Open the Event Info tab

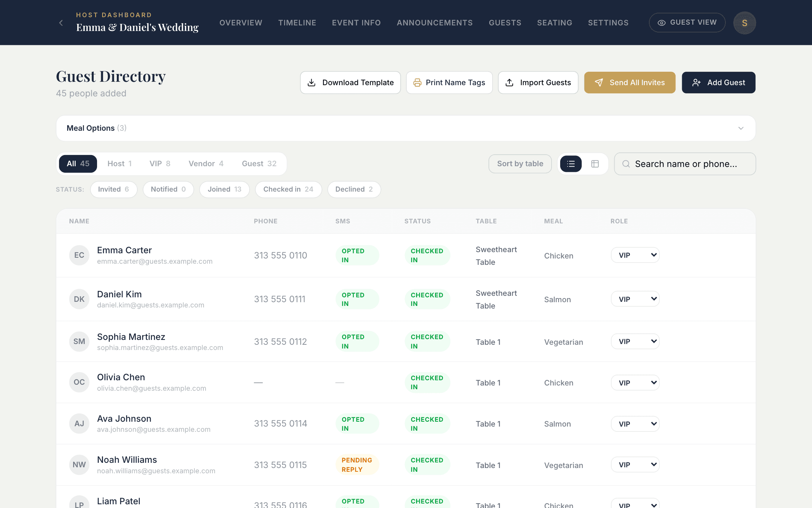356,23
